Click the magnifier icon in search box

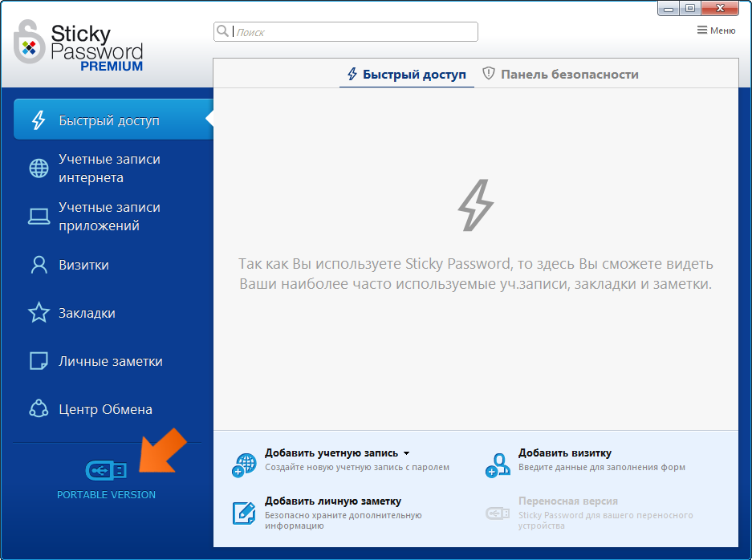coord(222,31)
